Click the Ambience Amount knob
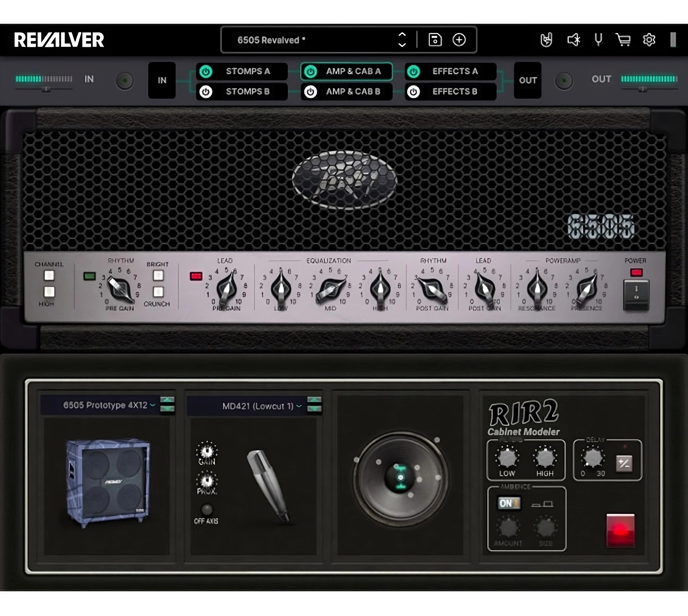The width and height of the screenshot is (688, 616). [x=508, y=527]
